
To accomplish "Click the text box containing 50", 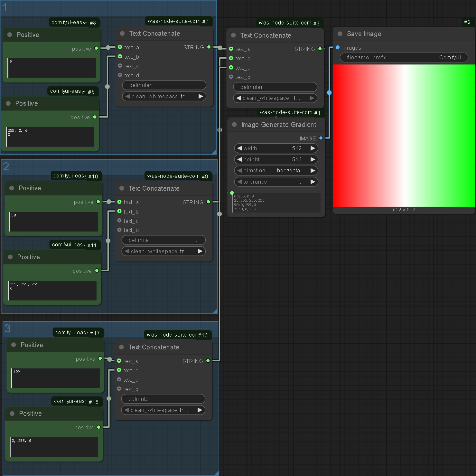I will [54, 222].
